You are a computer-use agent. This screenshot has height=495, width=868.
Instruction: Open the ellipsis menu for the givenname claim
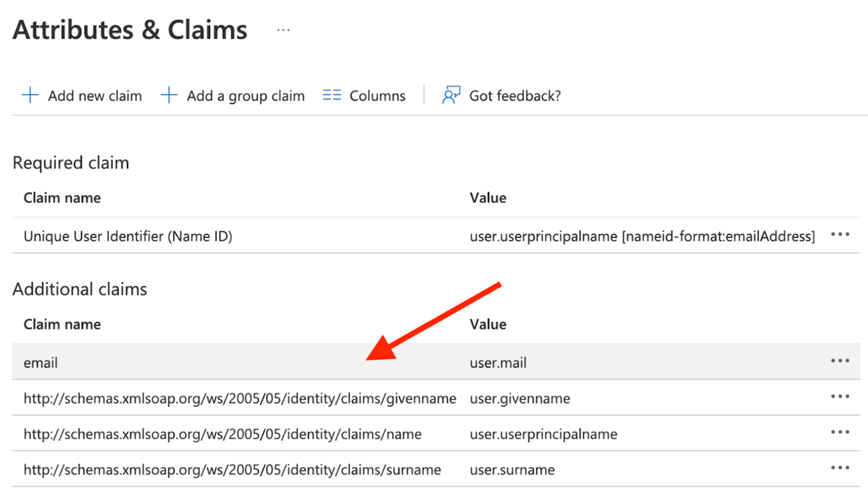point(840,396)
